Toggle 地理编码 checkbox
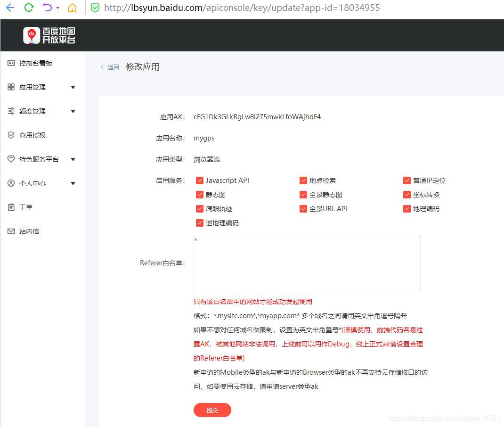The width and height of the screenshot is (504, 427). (407, 209)
